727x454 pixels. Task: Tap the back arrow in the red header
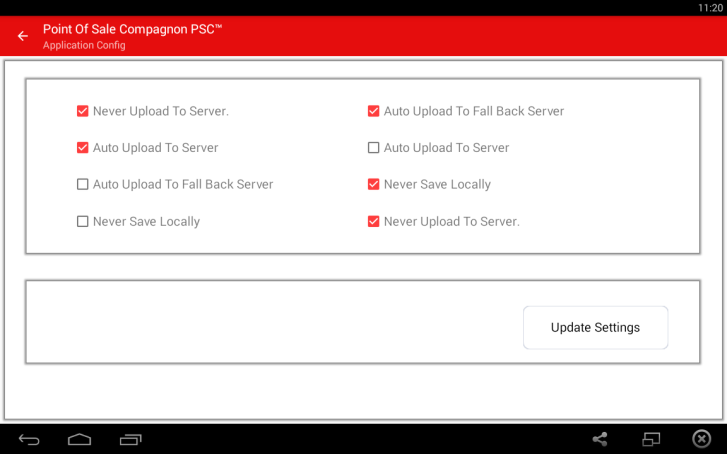(23, 36)
